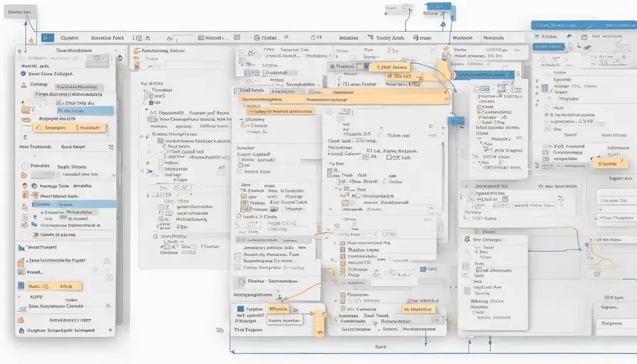Click the orange button in the far-right panel
Viewport: 637px width, 364px height.
coord(610,164)
